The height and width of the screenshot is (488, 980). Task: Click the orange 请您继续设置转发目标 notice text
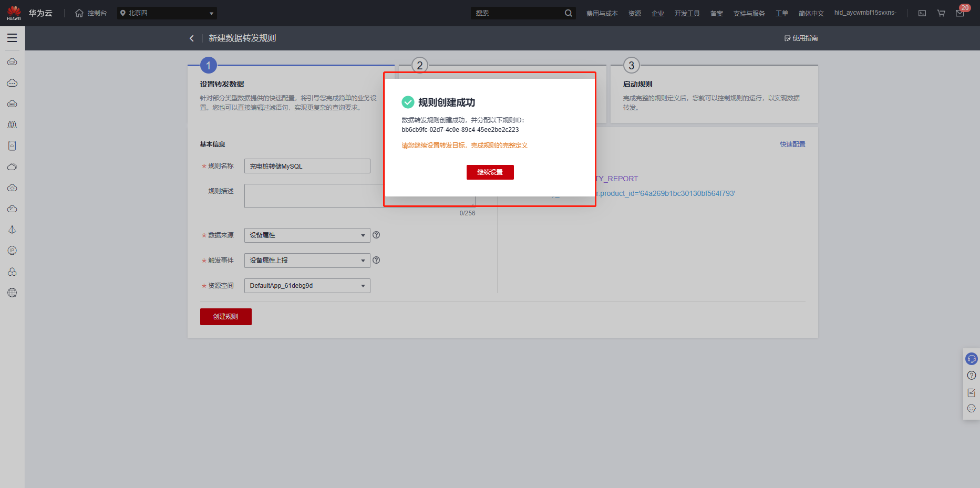click(465, 146)
